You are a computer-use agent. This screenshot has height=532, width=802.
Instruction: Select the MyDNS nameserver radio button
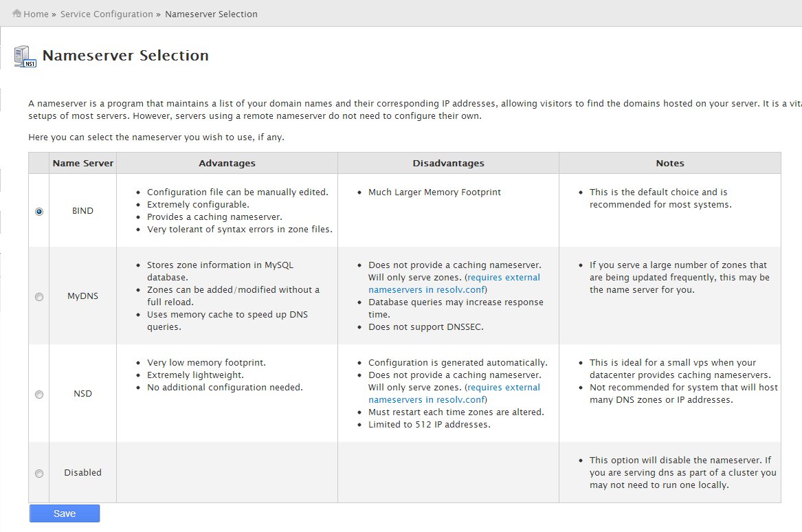(x=39, y=297)
